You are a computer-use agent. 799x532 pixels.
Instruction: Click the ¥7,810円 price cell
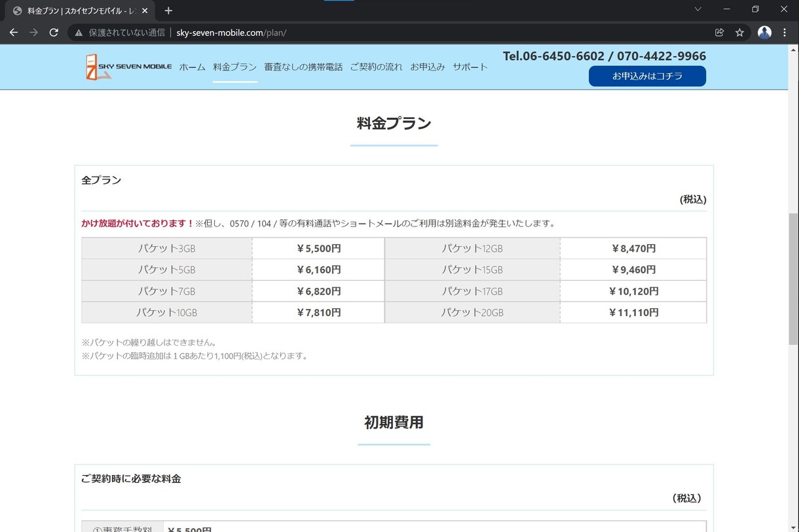[318, 313]
